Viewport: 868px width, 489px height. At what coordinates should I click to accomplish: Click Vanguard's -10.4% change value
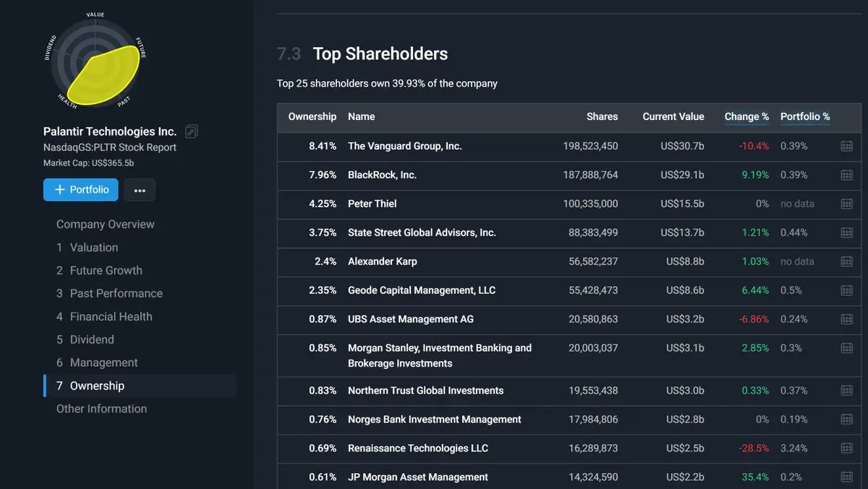(x=754, y=146)
